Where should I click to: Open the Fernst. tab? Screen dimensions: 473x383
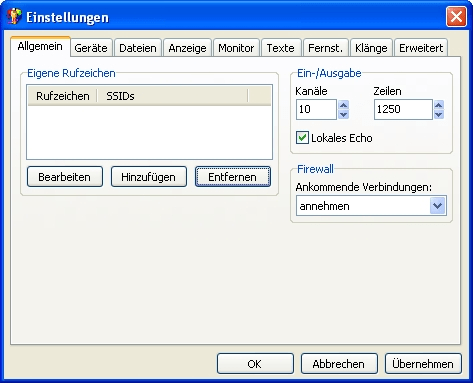click(325, 48)
